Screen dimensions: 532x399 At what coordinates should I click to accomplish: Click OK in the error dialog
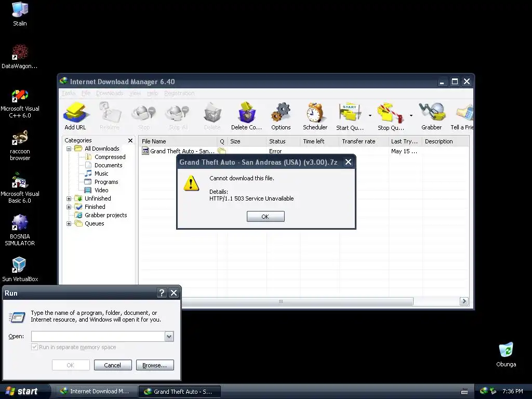click(265, 217)
